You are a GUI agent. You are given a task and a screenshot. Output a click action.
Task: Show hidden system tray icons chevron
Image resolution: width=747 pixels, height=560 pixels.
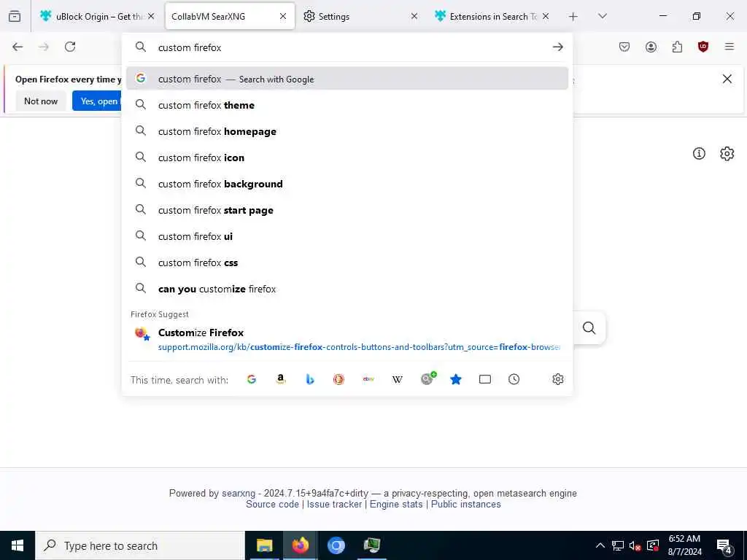click(x=600, y=545)
